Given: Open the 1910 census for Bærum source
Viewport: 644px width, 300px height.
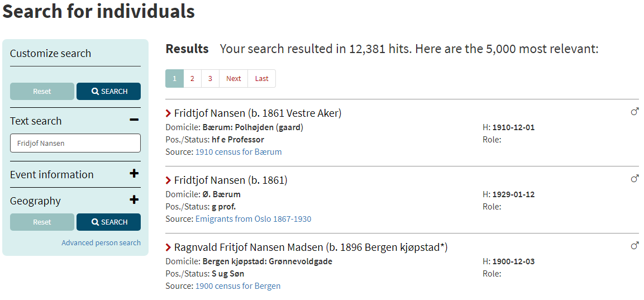Looking at the screenshot, I should (x=238, y=152).
